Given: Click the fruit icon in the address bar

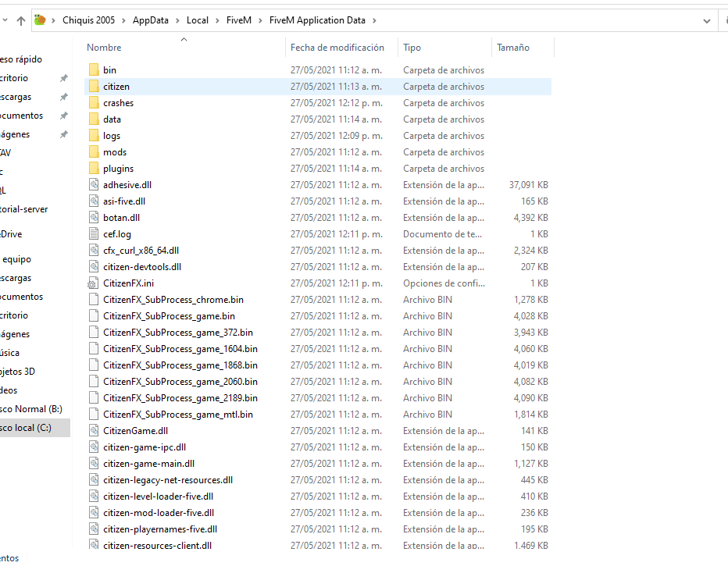Looking at the screenshot, I should (x=40, y=20).
